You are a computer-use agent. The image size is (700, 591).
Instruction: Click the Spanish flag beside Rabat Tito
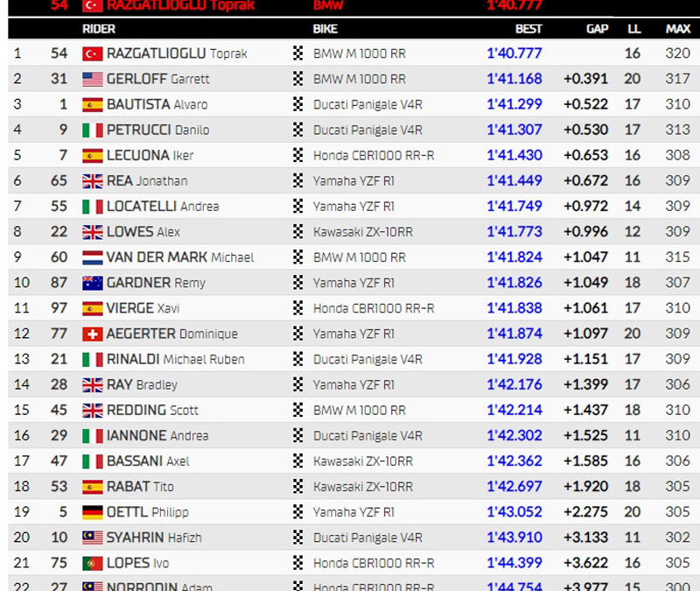point(93,487)
